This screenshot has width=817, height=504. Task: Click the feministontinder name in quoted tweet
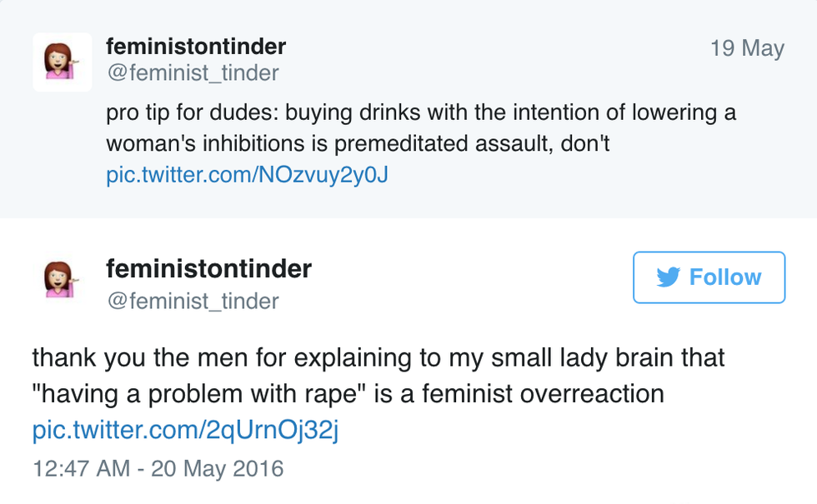tap(196, 46)
